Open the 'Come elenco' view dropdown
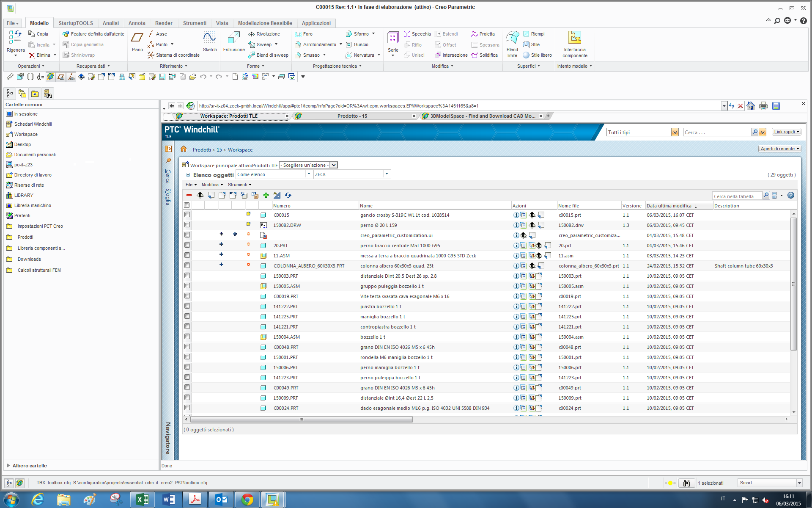 click(309, 174)
